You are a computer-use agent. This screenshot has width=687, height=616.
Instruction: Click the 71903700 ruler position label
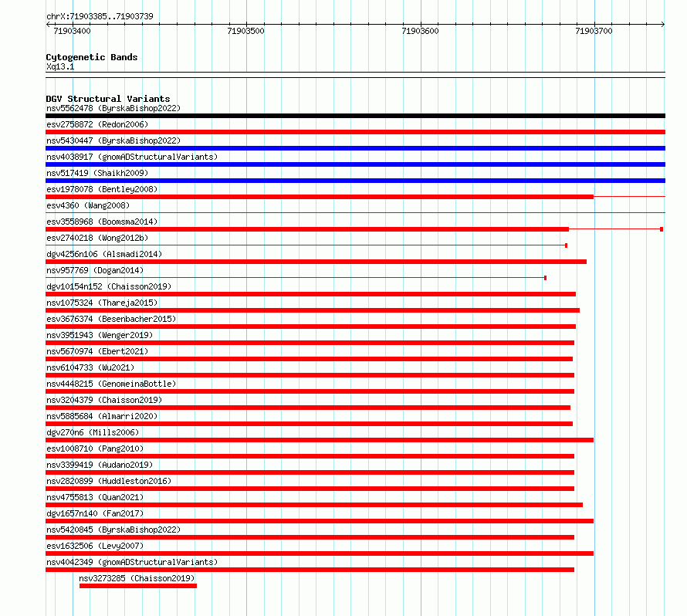594,31
